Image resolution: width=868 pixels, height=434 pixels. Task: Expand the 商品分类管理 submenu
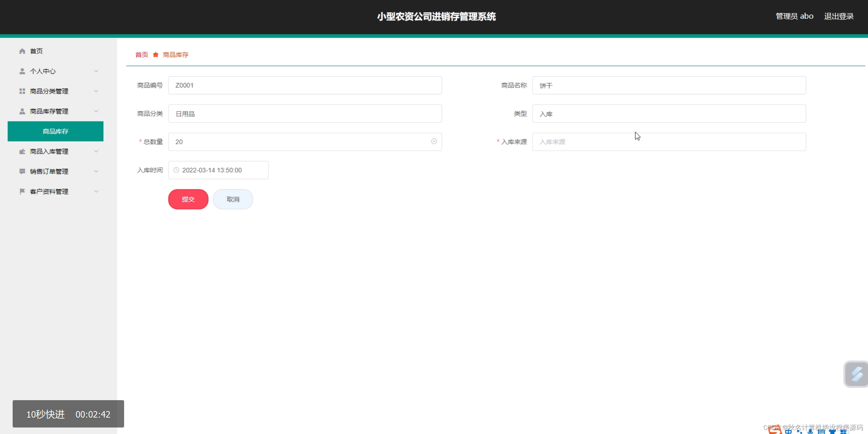(96, 91)
